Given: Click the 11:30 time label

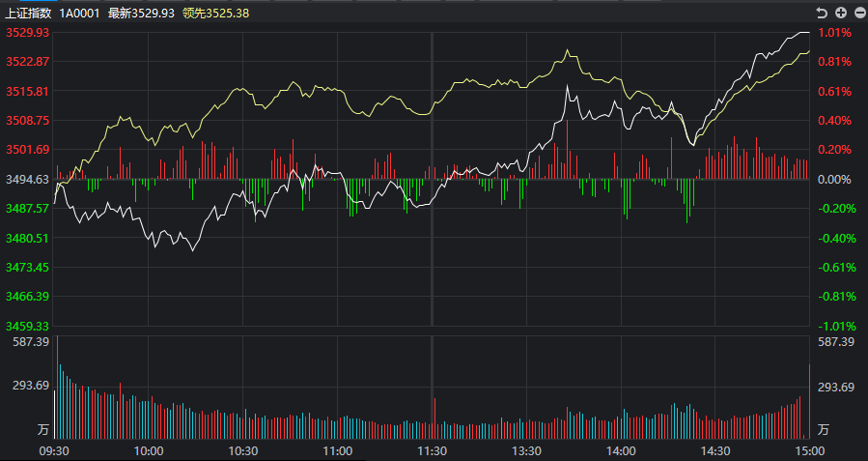Looking at the screenshot, I should 432,451.
